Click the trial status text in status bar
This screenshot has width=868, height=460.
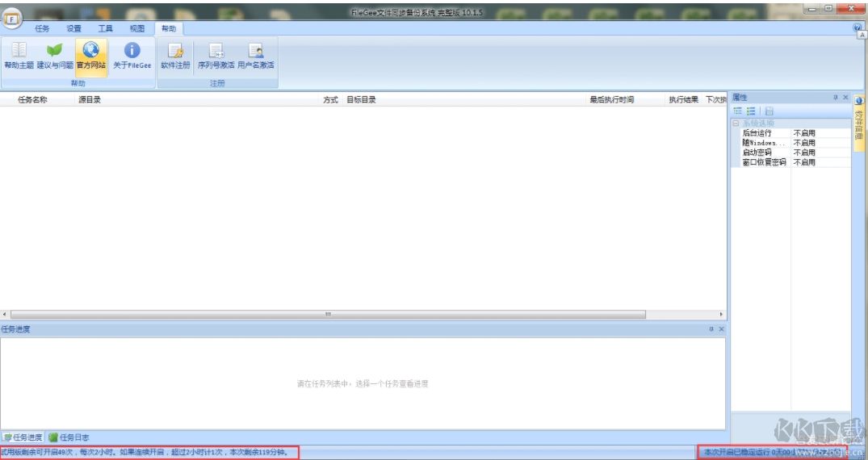pos(145,452)
